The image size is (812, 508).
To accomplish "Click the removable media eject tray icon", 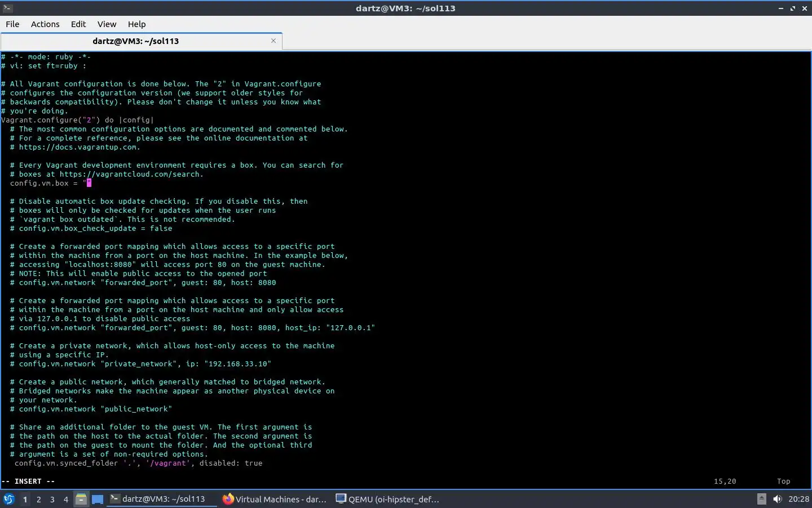I will point(761,499).
